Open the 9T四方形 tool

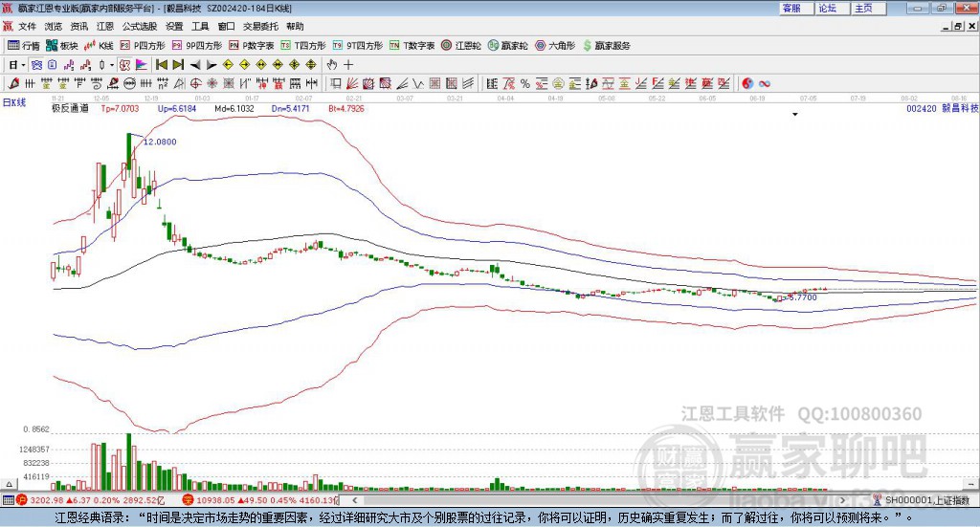click(x=358, y=46)
